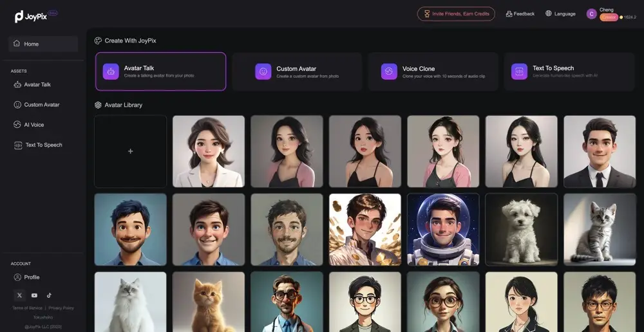Screen dimensions: 644x332
Task: Go to Home in sidebar
Action: click(43, 44)
